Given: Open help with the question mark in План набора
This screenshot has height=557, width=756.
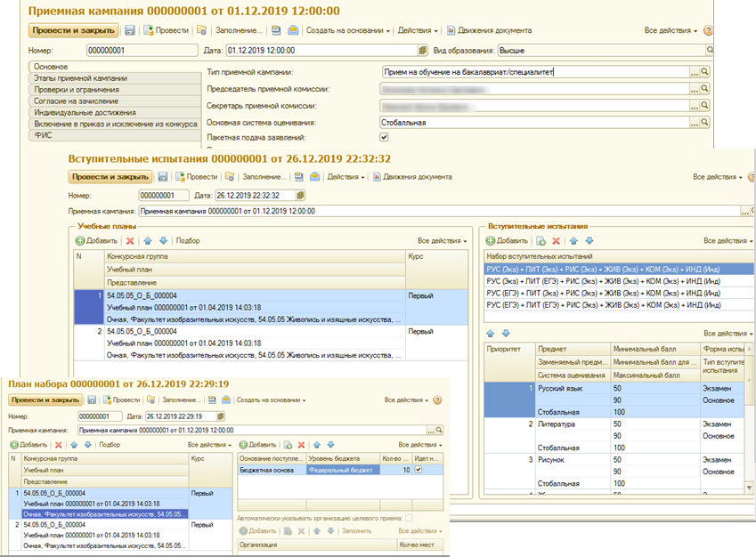Looking at the screenshot, I should tap(437, 400).
